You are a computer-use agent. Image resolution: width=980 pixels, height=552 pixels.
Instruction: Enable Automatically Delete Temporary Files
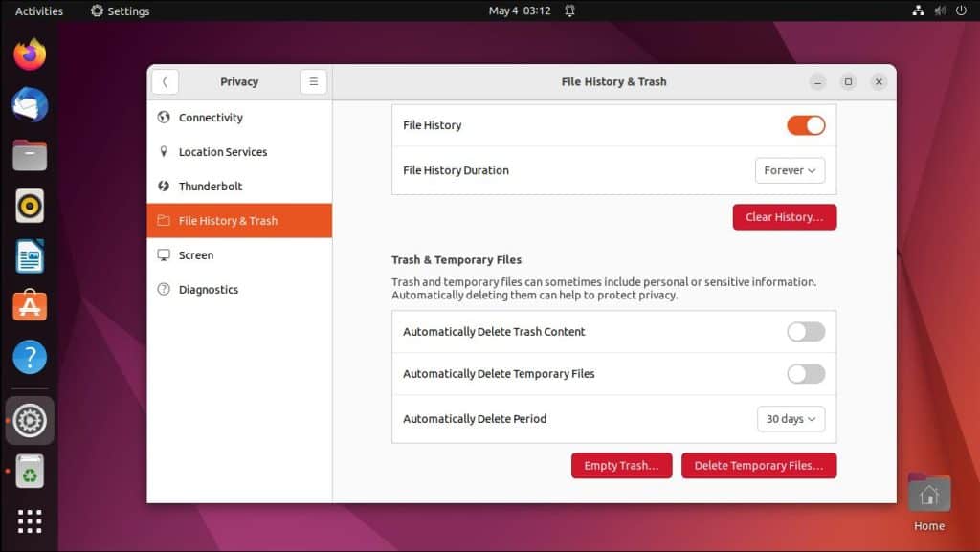click(805, 373)
